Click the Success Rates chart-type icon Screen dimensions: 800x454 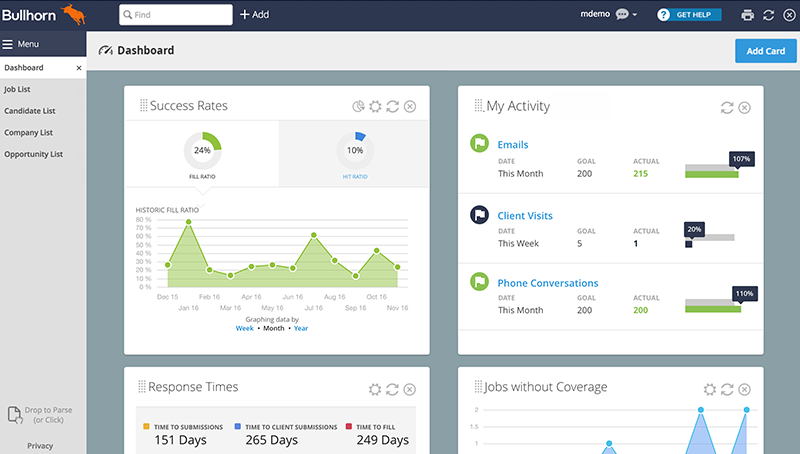pyautogui.click(x=358, y=106)
